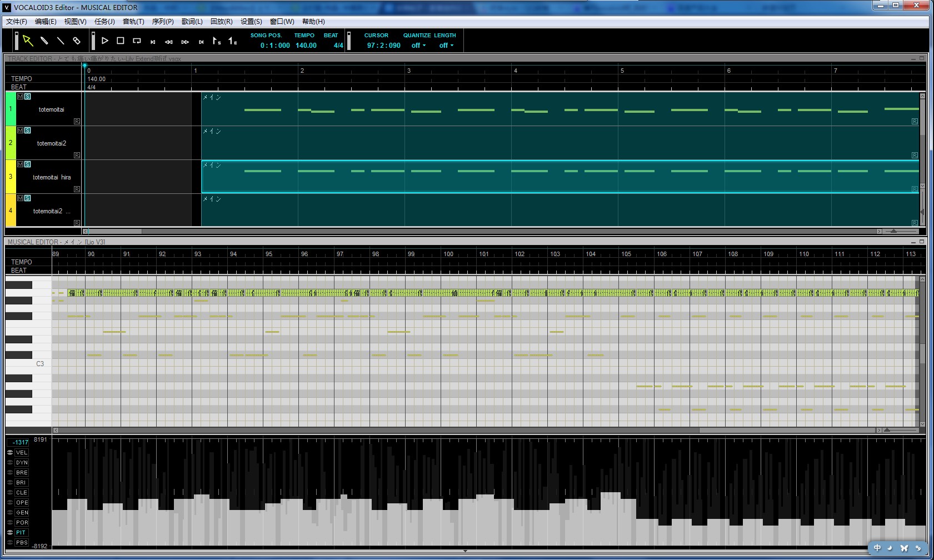Image resolution: width=934 pixels, height=560 pixels.
Task: Mute track 1 totemoitai
Action: pyautogui.click(x=21, y=97)
